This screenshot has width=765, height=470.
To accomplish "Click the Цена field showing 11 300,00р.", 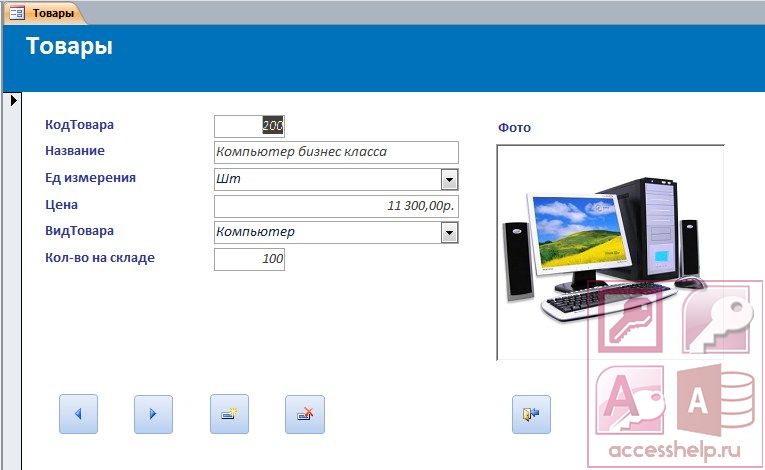I will tap(336, 206).
